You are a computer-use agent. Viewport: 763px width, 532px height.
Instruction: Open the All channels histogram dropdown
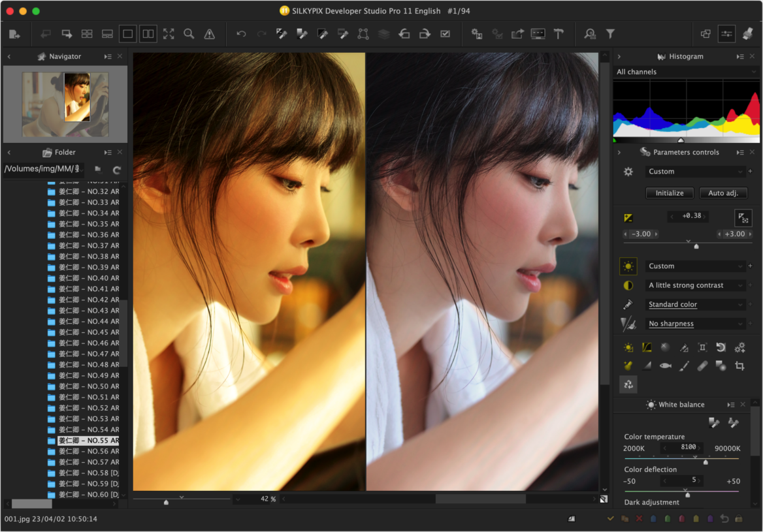click(x=686, y=72)
